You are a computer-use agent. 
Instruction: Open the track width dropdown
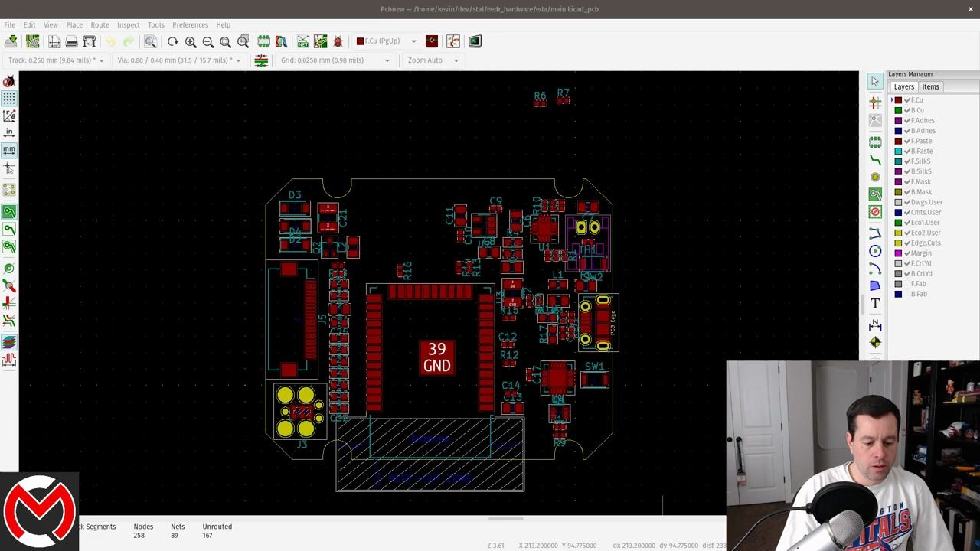click(100, 60)
